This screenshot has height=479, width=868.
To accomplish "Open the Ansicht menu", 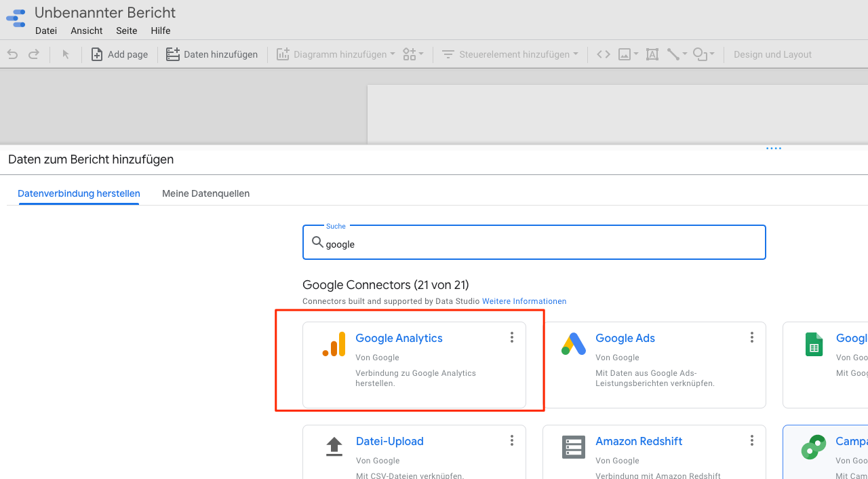I will coord(87,31).
